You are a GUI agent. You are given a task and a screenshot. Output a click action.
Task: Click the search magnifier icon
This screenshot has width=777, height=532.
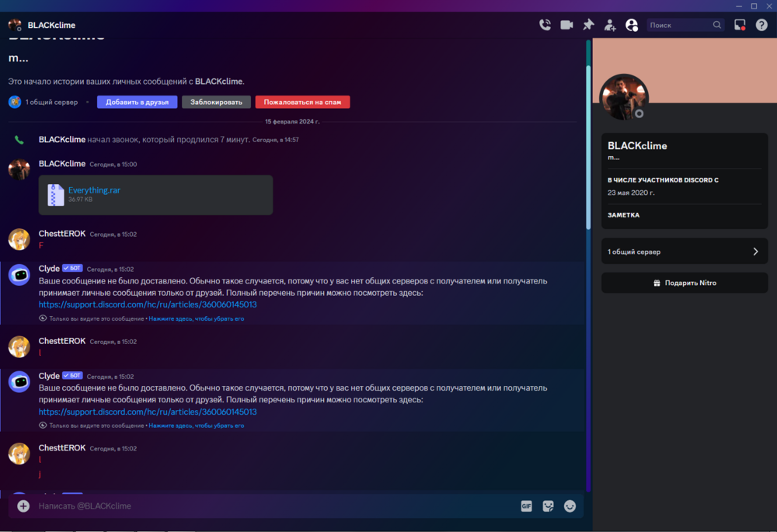pyautogui.click(x=717, y=25)
